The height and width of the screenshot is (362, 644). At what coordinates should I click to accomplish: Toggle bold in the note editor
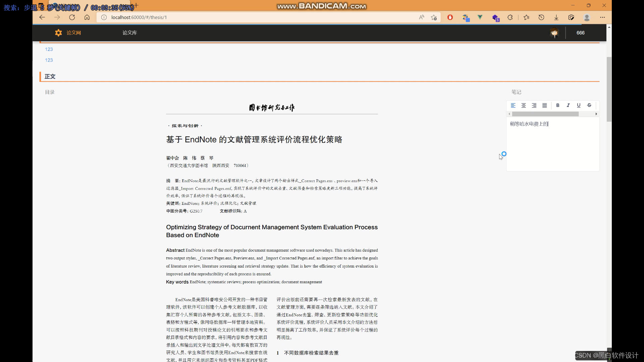click(558, 105)
